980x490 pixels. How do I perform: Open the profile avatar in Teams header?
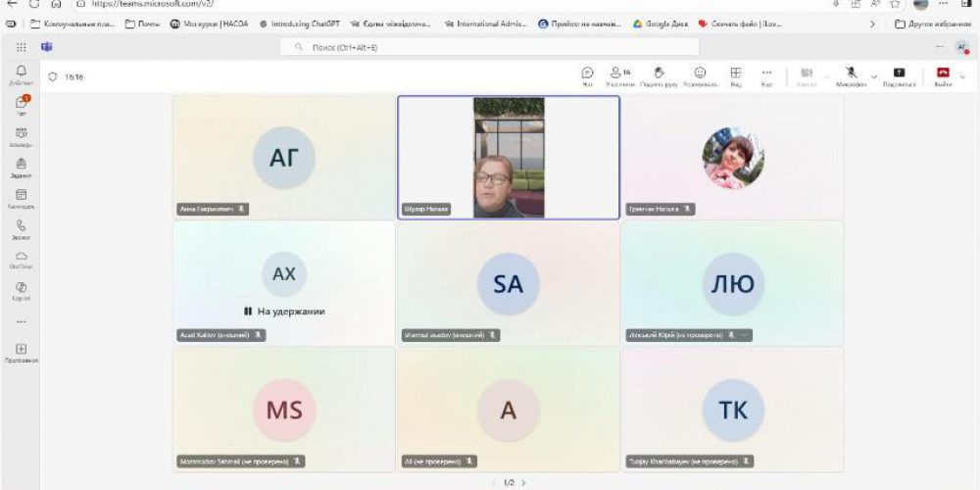pos(962,47)
